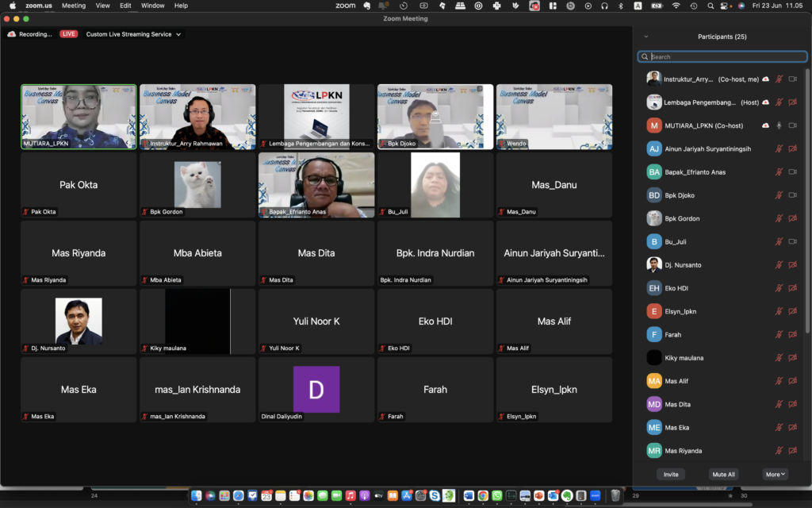
Task: Open the Apple menu
Action: (x=13, y=6)
